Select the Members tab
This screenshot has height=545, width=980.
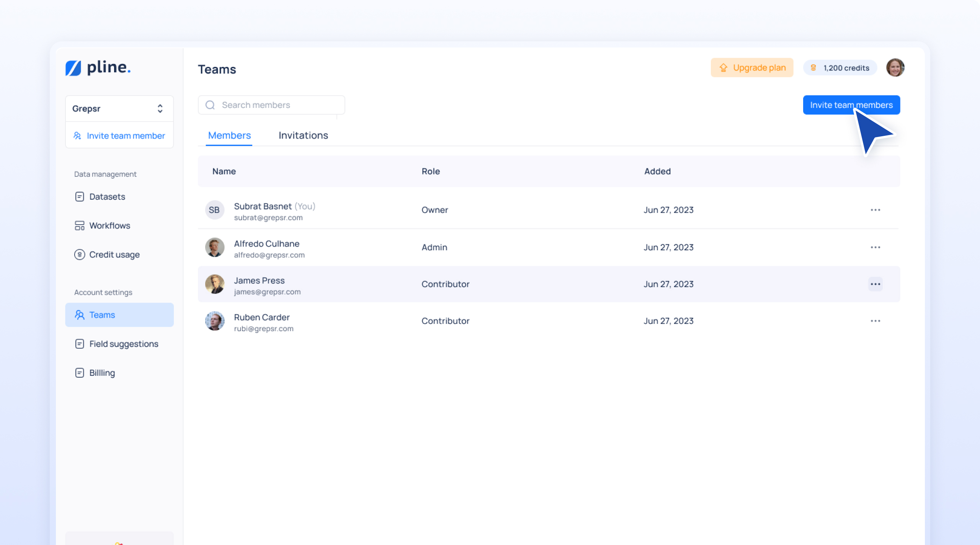point(229,135)
